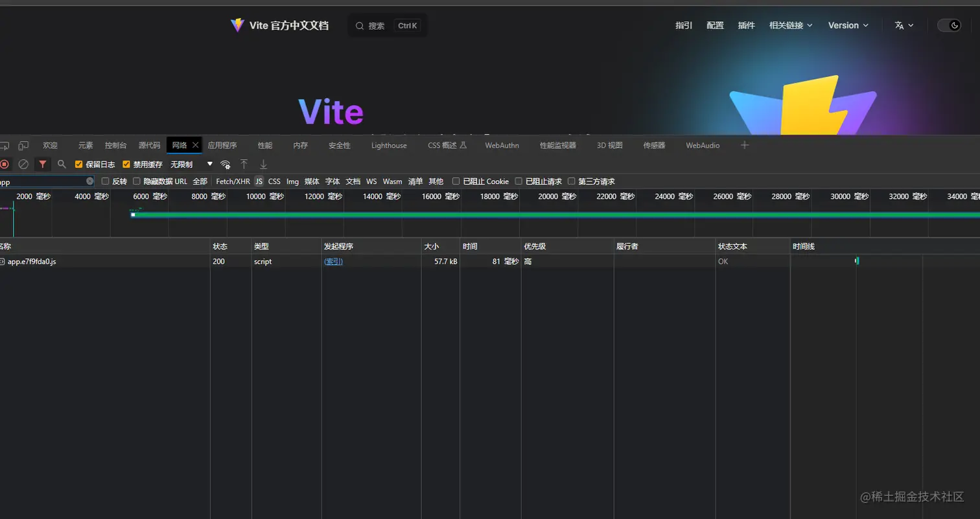Switch to the 源代码 tab
This screenshot has width=980, height=519.
click(149, 145)
